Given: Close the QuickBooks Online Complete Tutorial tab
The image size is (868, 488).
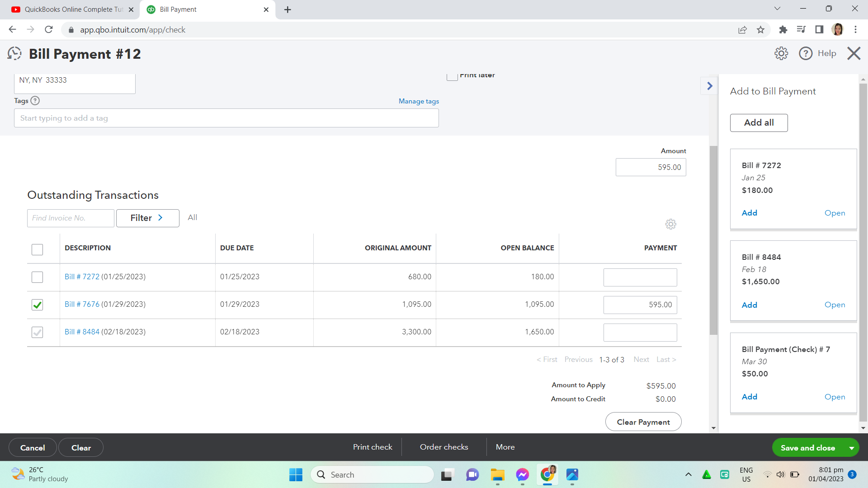Looking at the screenshot, I should click(x=131, y=9).
